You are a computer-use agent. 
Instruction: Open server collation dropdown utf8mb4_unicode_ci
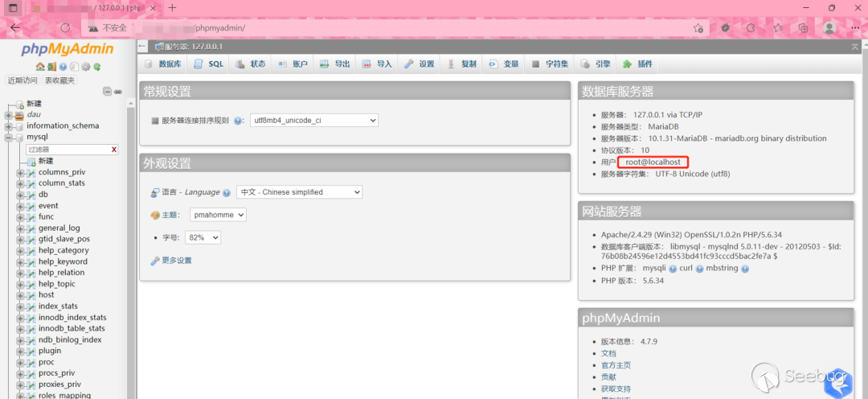(x=314, y=120)
